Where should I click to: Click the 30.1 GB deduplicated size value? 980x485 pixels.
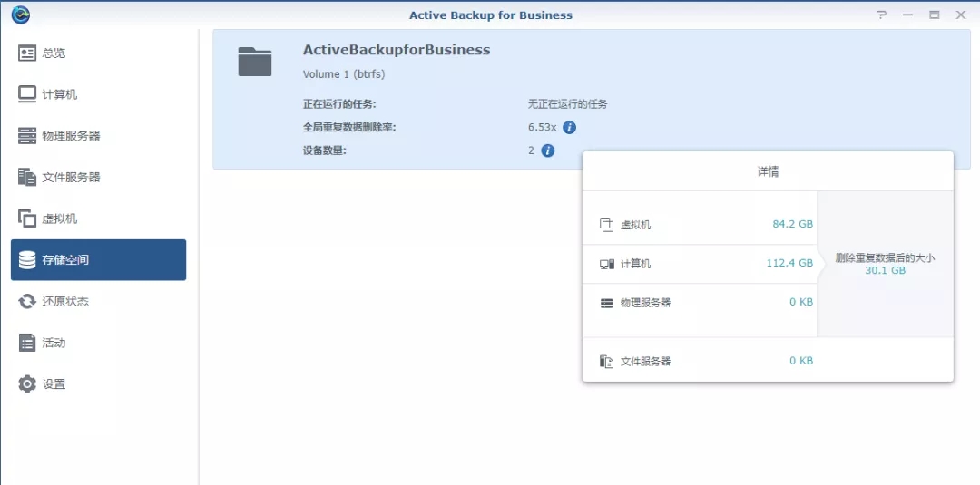click(x=885, y=270)
